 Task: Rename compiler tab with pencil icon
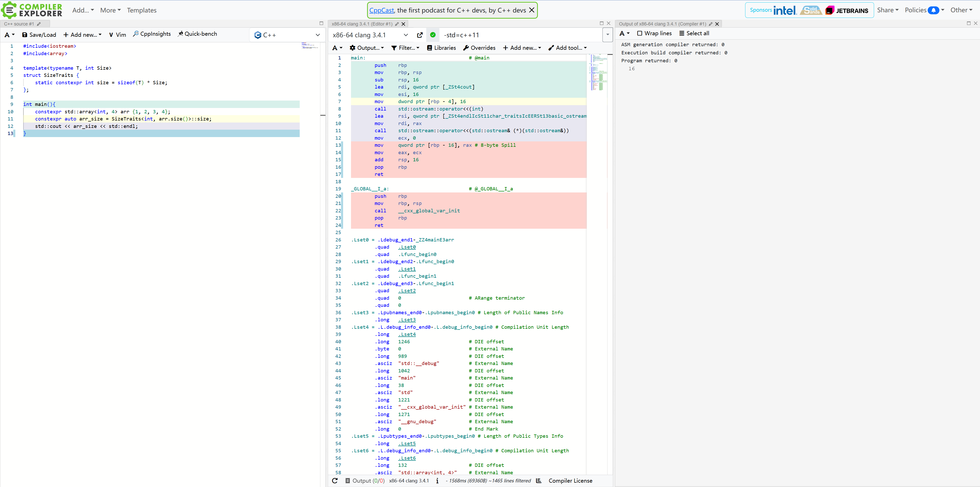tap(397, 23)
